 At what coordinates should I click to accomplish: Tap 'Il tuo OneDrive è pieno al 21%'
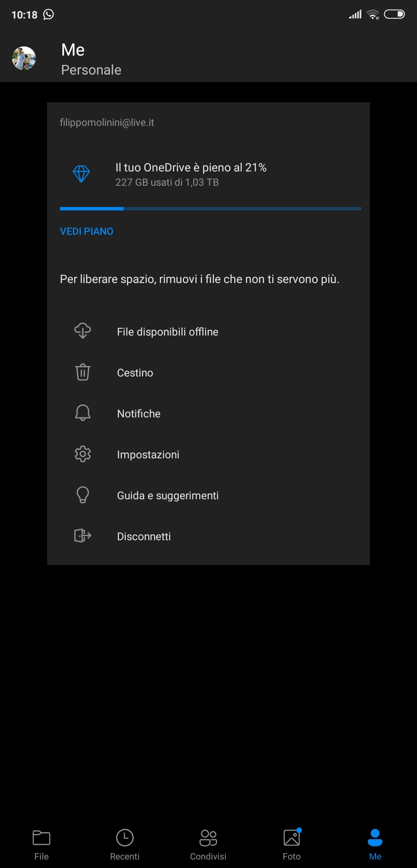(191, 168)
